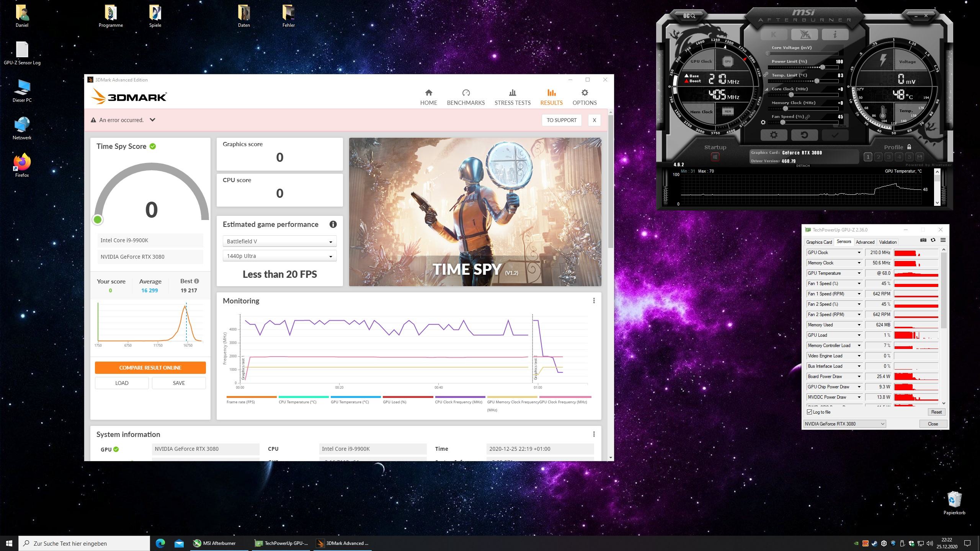The width and height of the screenshot is (980, 551).
Task: Click Compare Result Online button
Action: pyautogui.click(x=150, y=368)
